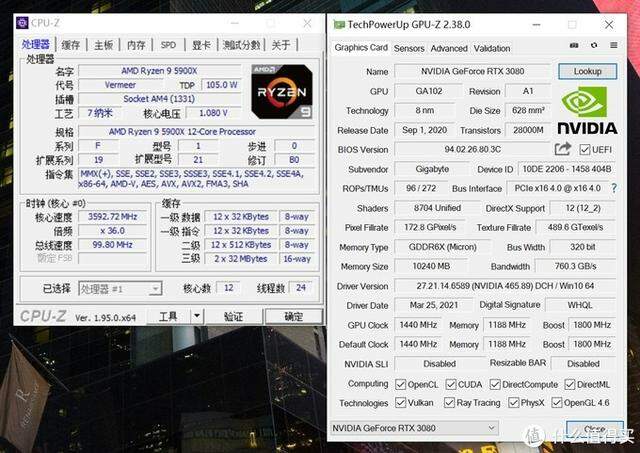This screenshot has height=453, width=640.
Task: Open the GPU-Z hamburger menu icon
Action: (613, 45)
